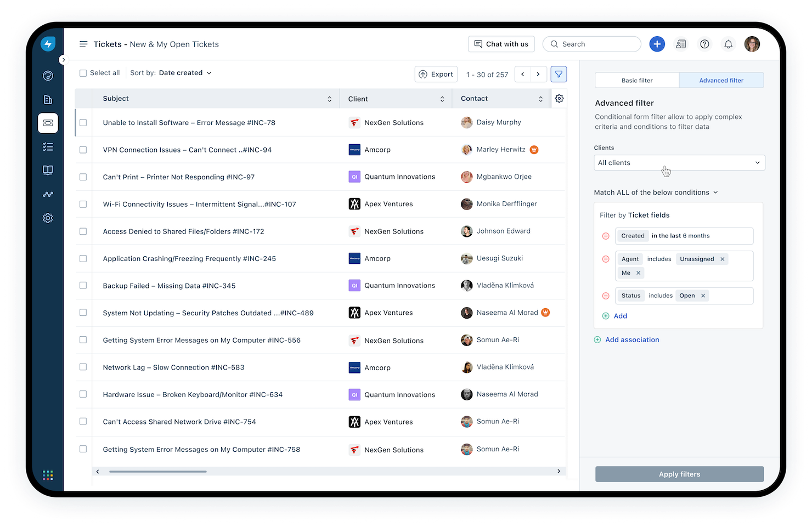Enable the Select all checkbox
The image size is (812, 527).
pyautogui.click(x=83, y=72)
